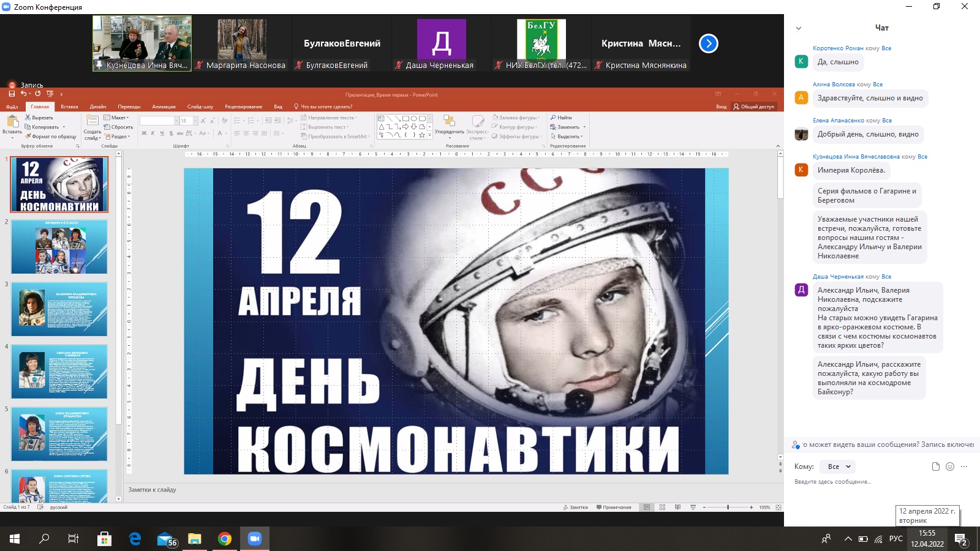This screenshot has width=980, height=551.
Task: Toggle bold Ж formatting
Action: pyautogui.click(x=144, y=133)
